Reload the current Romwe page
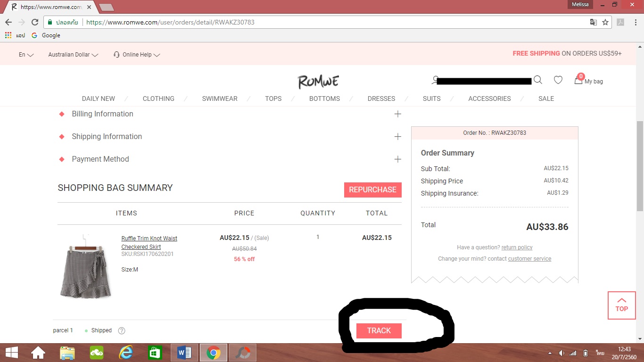Viewport: 644px width, 362px height. click(x=34, y=22)
